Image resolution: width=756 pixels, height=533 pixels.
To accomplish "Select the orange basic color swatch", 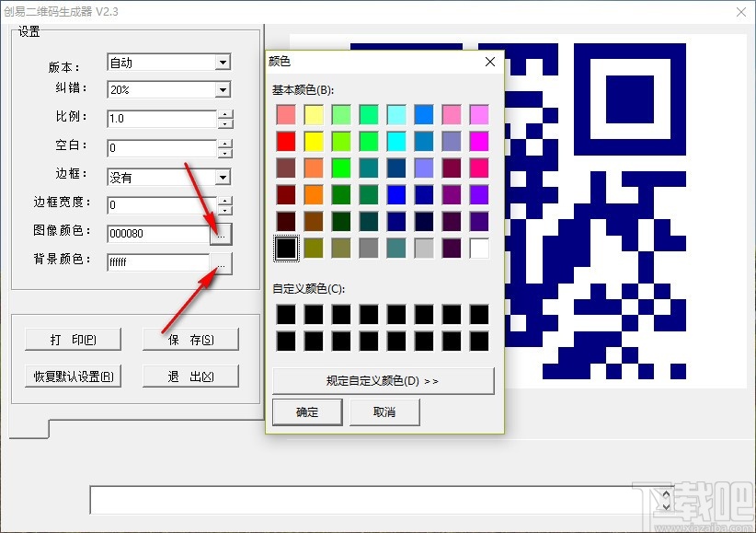I will coord(314,195).
